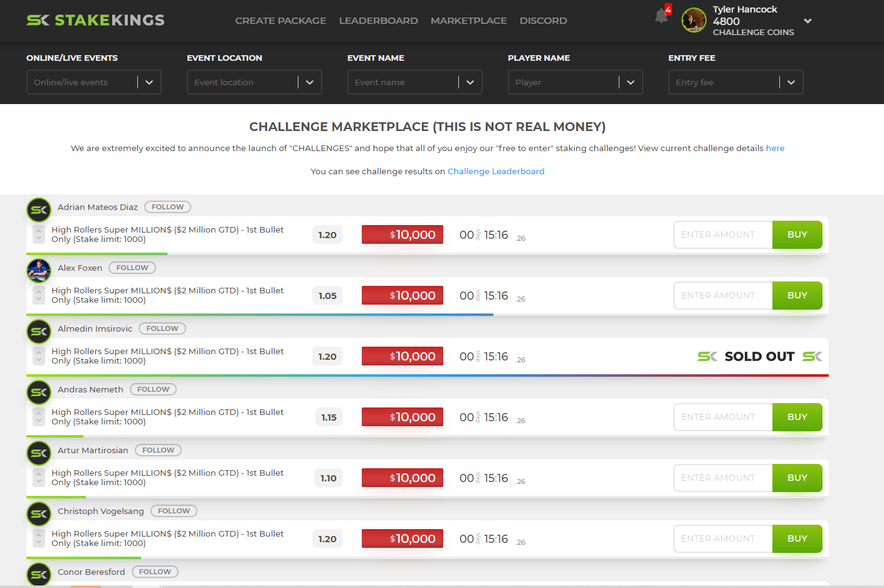Expand the user account chevron menu
Viewport: 884px width, 588px height.
[x=808, y=21]
